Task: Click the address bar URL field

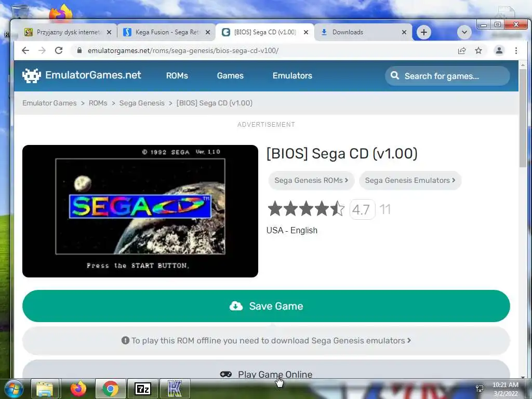Action: pyautogui.click(x=264, y=50)
